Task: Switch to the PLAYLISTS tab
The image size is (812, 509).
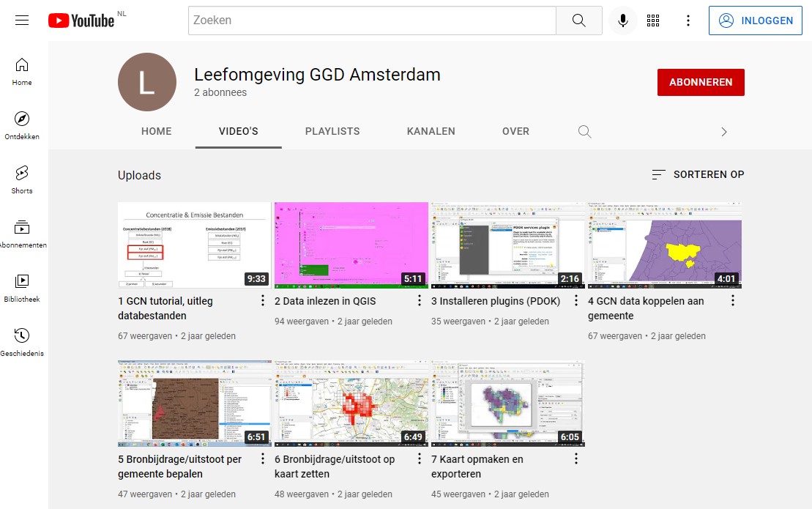Action: pyautogui.click(x=332, y=132)
